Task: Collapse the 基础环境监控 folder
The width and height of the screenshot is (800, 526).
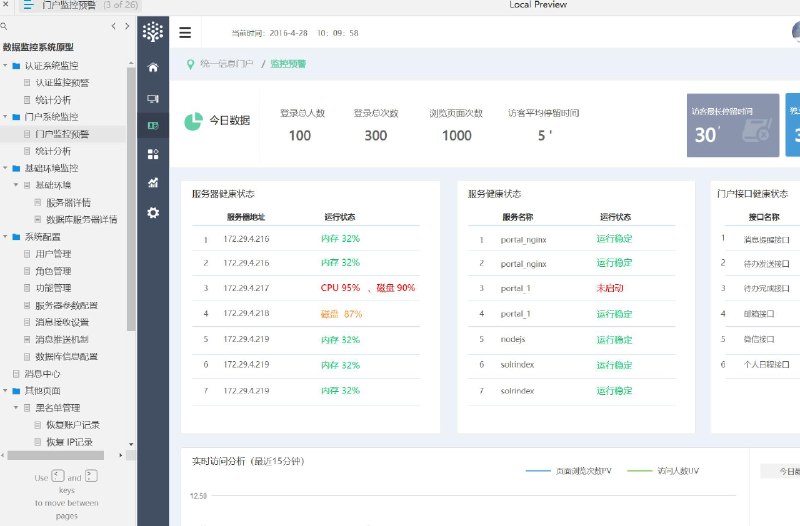Action: point(5,168)
